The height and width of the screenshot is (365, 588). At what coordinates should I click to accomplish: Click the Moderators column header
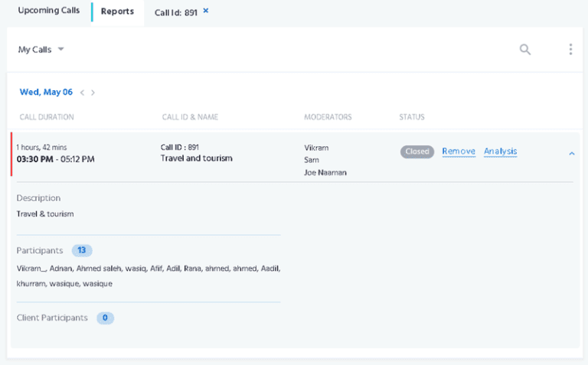pyautogui.click(x=328, y=117)
